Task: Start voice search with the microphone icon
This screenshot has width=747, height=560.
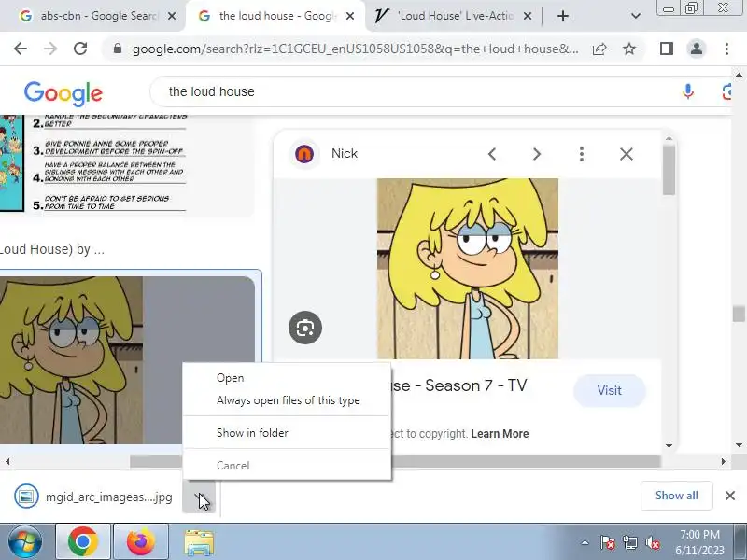Action: click(x=687, y=91)
